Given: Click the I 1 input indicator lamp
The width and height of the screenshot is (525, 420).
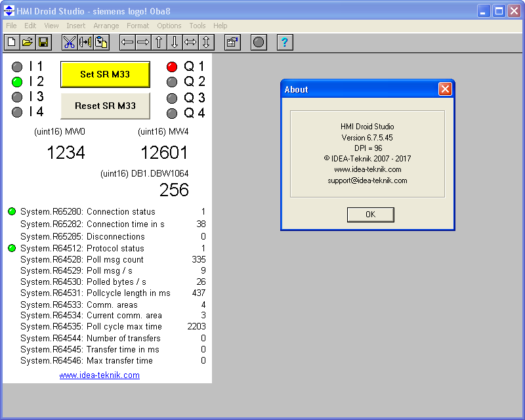Looking at the screenshot, I should (x=17, y=67).
